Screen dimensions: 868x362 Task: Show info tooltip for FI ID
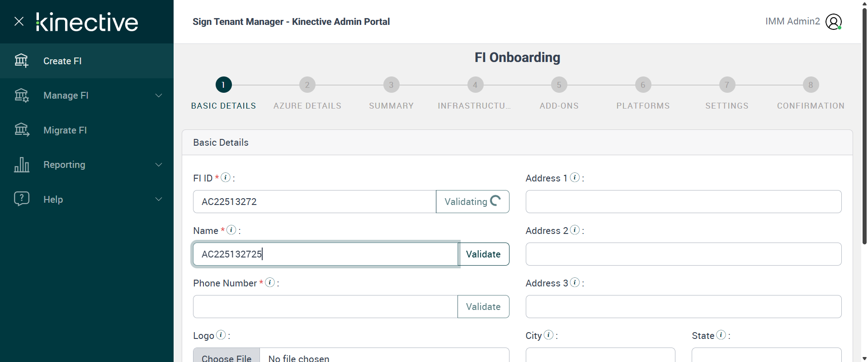[226, 177]
